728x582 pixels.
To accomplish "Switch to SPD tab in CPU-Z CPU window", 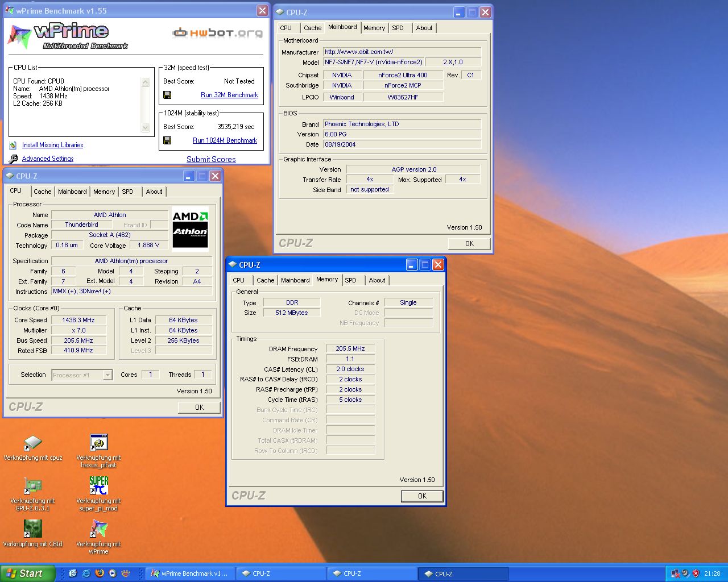I will click(x=128, y=192).
